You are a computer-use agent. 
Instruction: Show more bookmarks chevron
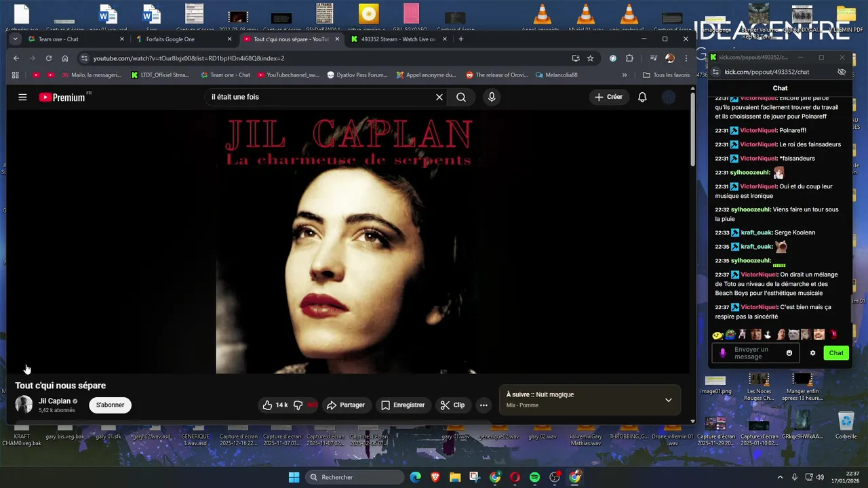(x=625, y=75)
